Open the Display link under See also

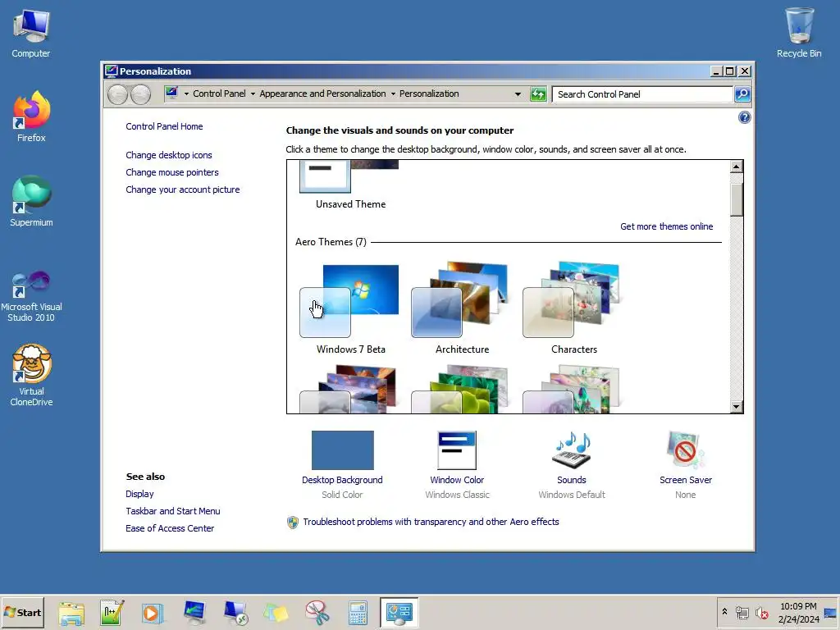[139, 494]
